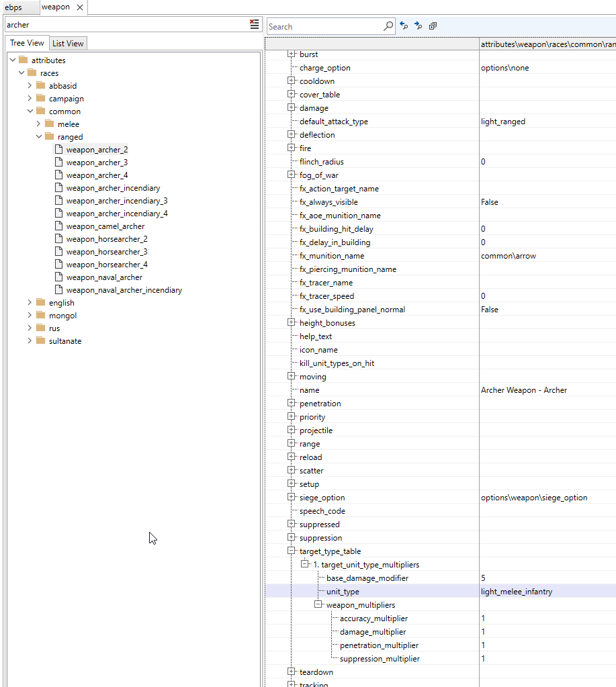Viewport: 616px width, 687px height.
Task: Expand the teardown node
Action: [x=292, y=672]
